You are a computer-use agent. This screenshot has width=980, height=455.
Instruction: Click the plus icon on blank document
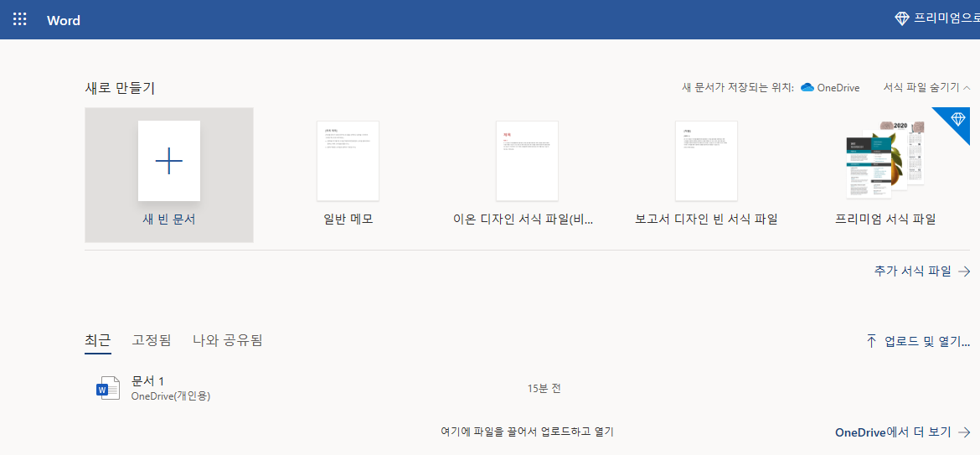168,161
